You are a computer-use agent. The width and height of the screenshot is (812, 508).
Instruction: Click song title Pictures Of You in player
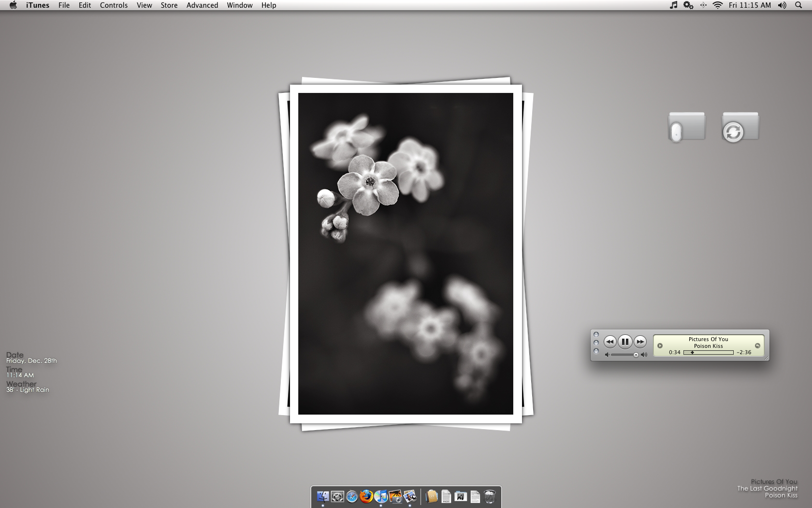[708, 339]
